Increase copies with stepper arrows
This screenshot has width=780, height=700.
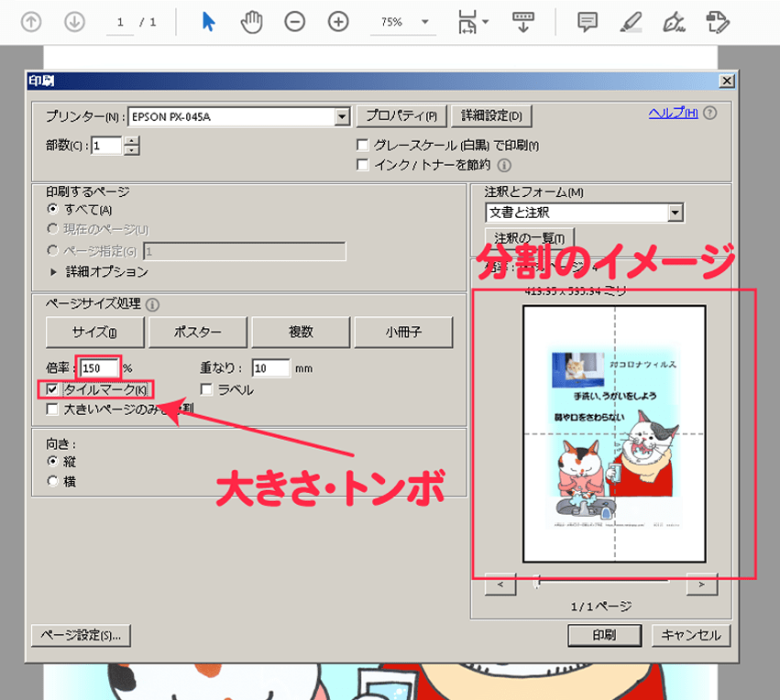[x=131, y=141]
